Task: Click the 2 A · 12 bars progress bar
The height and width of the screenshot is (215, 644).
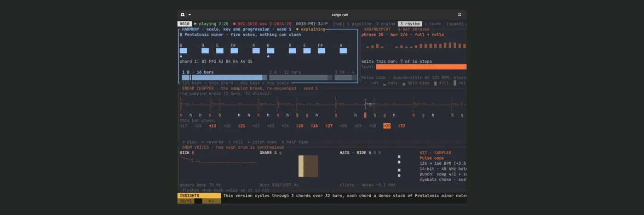Action: point(301,78)
